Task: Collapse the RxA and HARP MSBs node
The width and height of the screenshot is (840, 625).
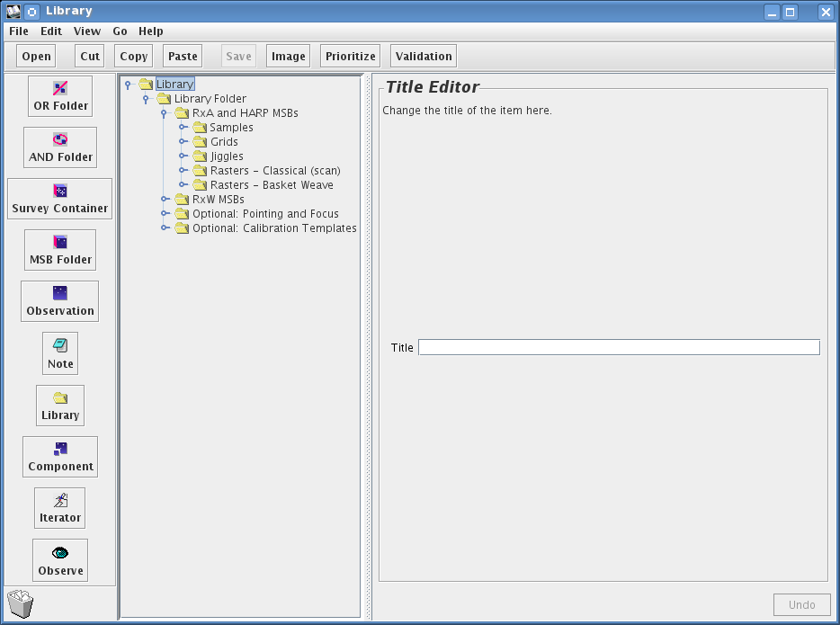Action: pyautogui.click(x=164, y=113)
